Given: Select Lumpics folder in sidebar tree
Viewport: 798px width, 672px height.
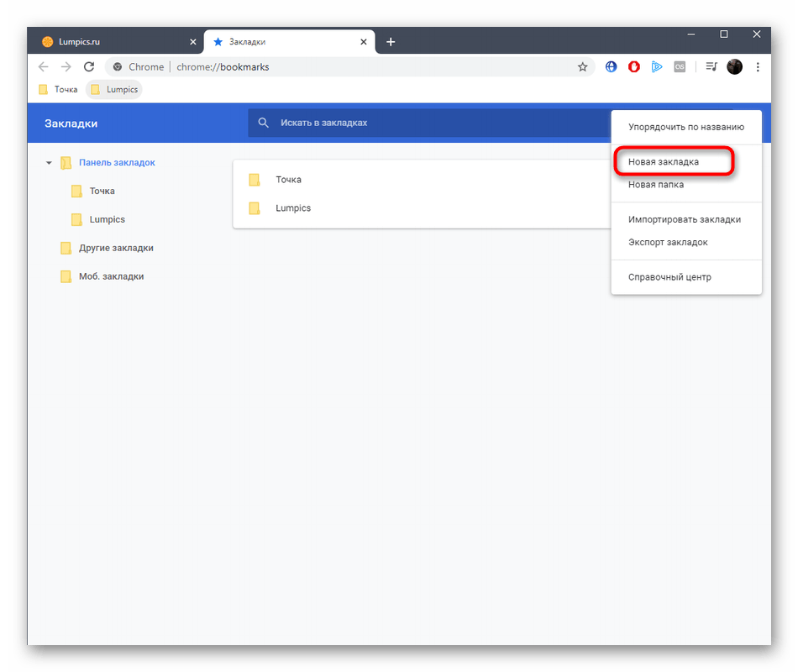Looking at the screenshot, I should 108,219.
